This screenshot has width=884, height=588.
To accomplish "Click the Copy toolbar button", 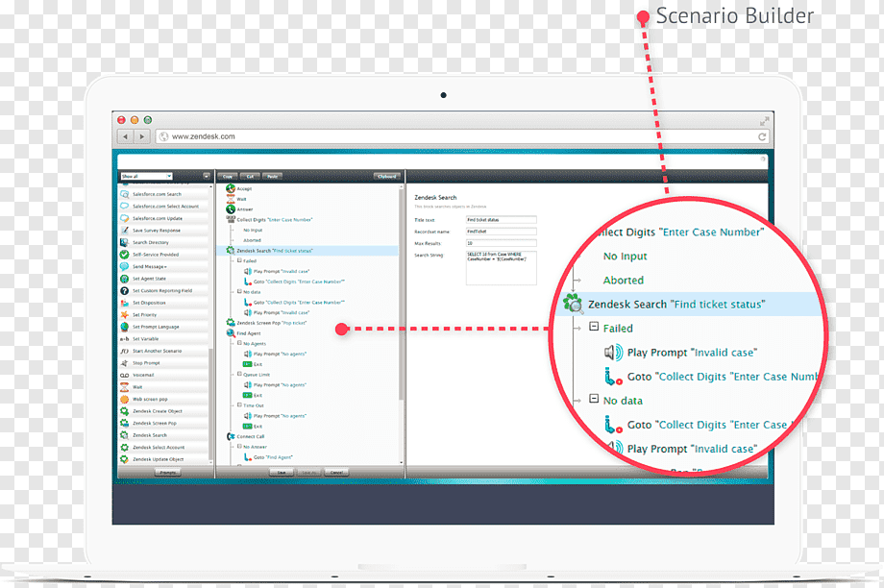I will pos(227,177).
